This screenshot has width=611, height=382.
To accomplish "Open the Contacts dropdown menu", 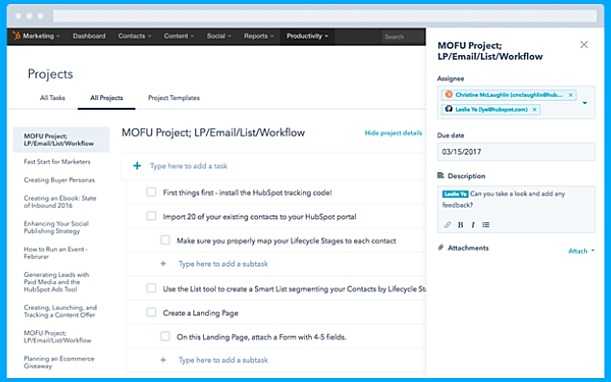I will click(134, 36).
